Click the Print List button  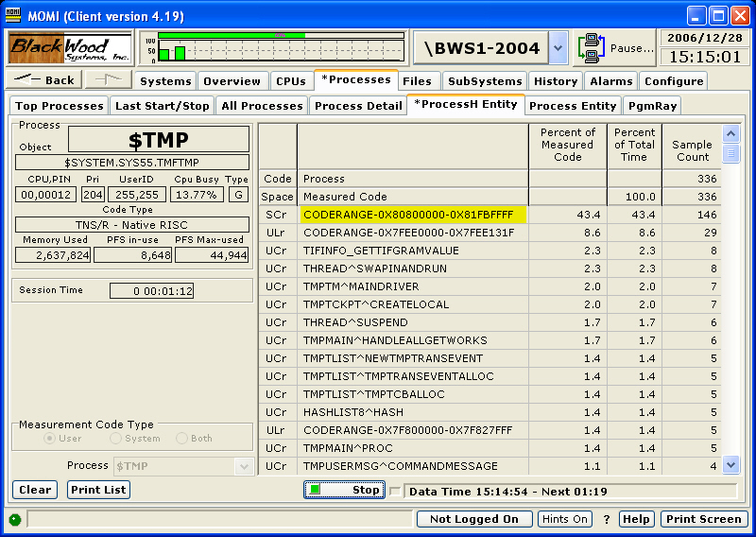pos(98,490)
